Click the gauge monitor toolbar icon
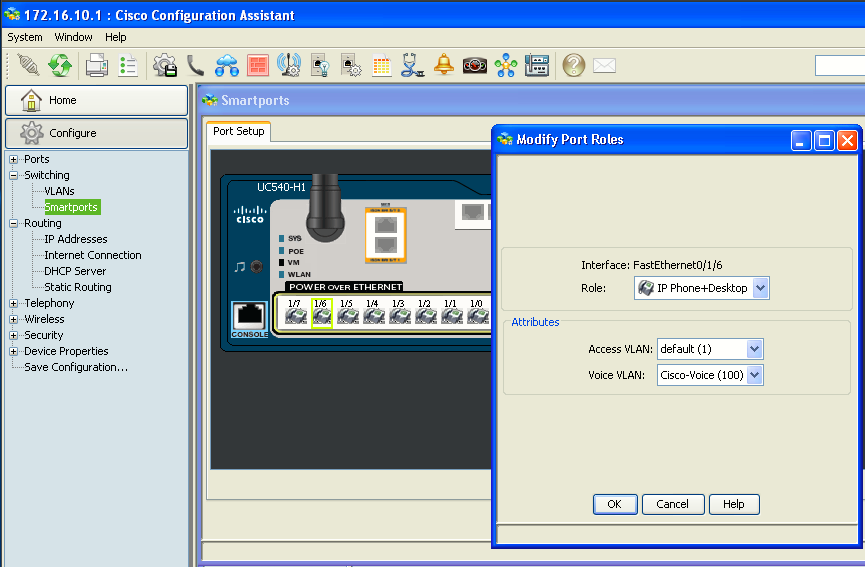The image size is (865, 567). [474, 66]
